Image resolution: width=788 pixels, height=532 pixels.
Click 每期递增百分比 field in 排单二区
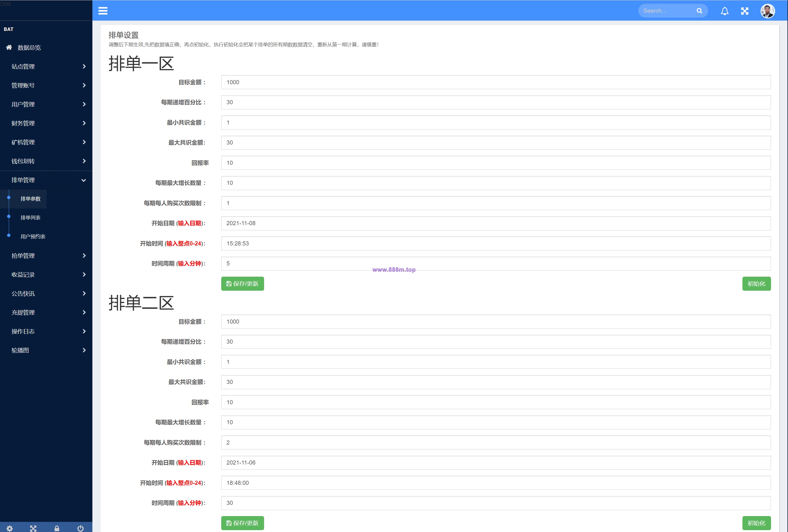tap(496, 342)
